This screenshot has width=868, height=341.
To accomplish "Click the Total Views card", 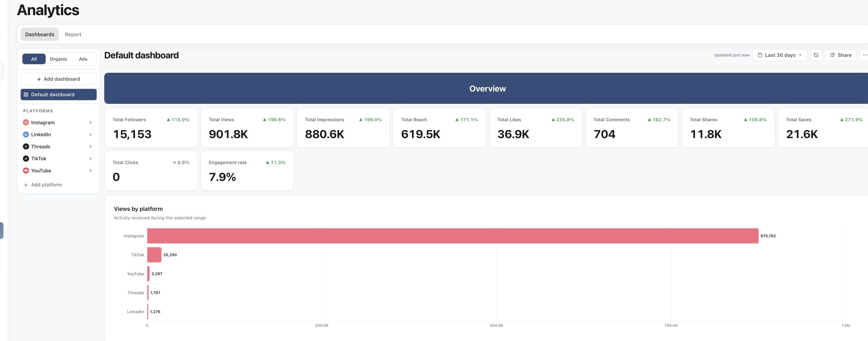I will 247,128.
